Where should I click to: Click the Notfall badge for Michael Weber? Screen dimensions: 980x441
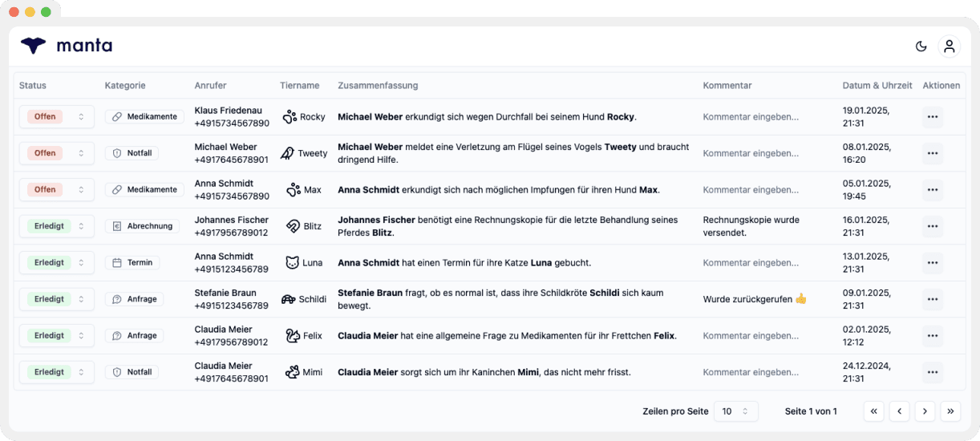coord(132,153)
